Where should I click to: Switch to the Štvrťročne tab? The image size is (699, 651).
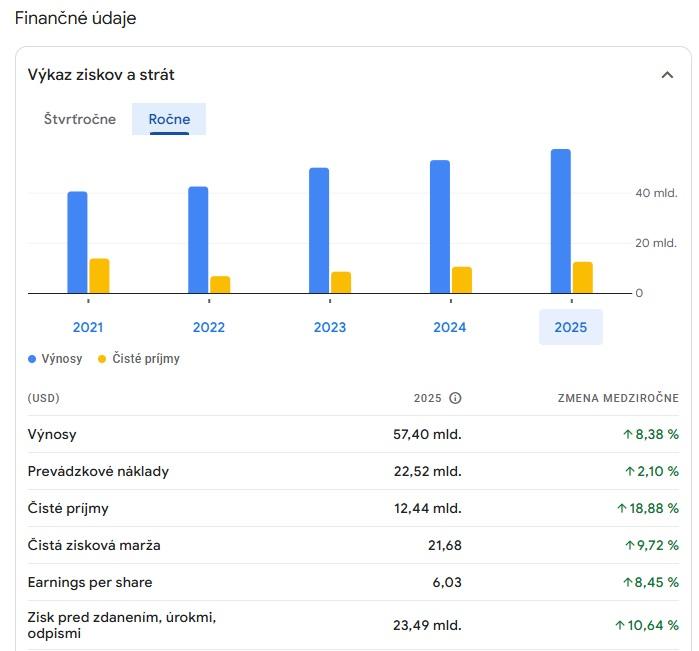click(80, 119)
